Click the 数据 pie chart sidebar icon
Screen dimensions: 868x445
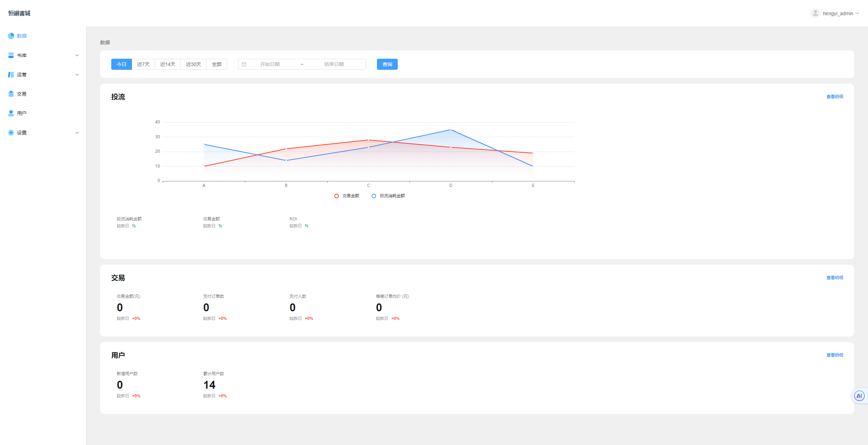[11, 36]
